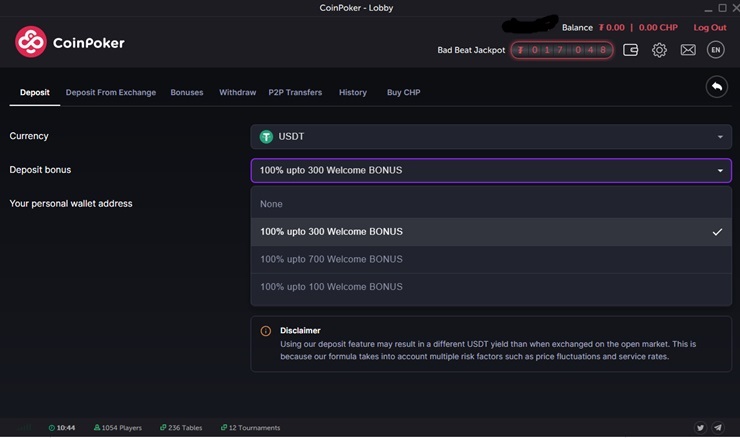Collapse the Deposit bonus dropdown
This screenshot has width=740, height=438.
click(491, 170)
